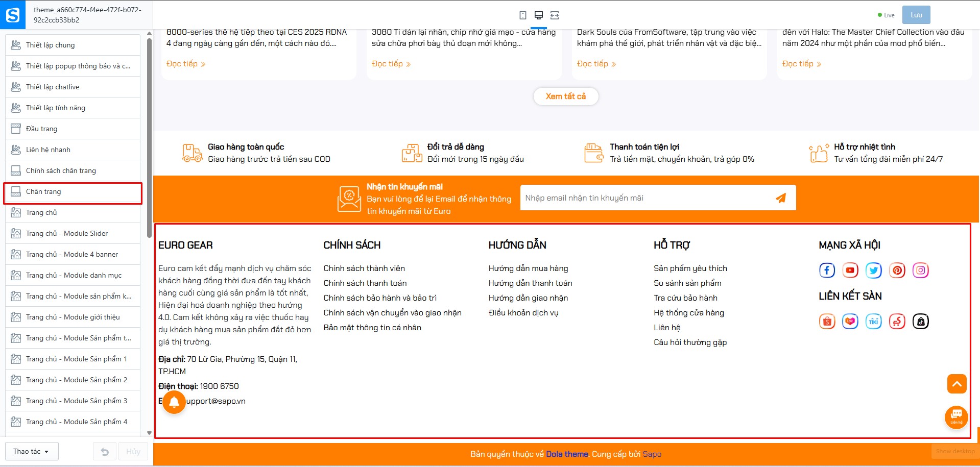Open Chính sách bảo hành và bảo trì link

[380, 298]
